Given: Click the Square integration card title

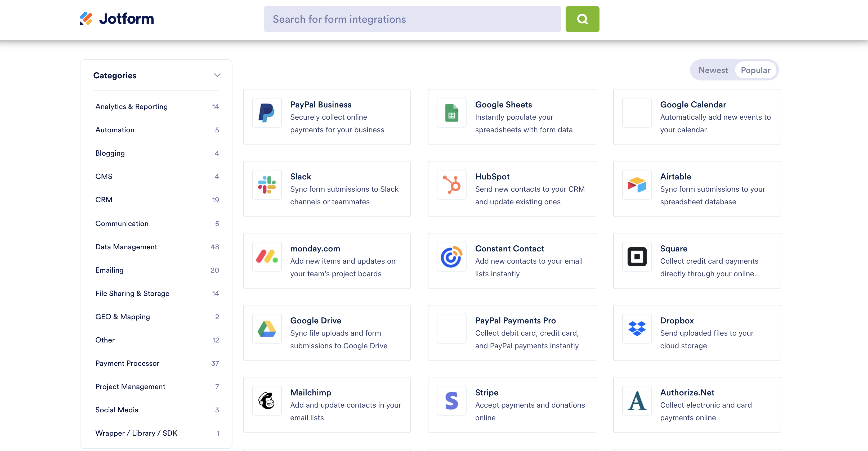Looking at the screenshot, I should pyautogui.click(x=673, y=249).
